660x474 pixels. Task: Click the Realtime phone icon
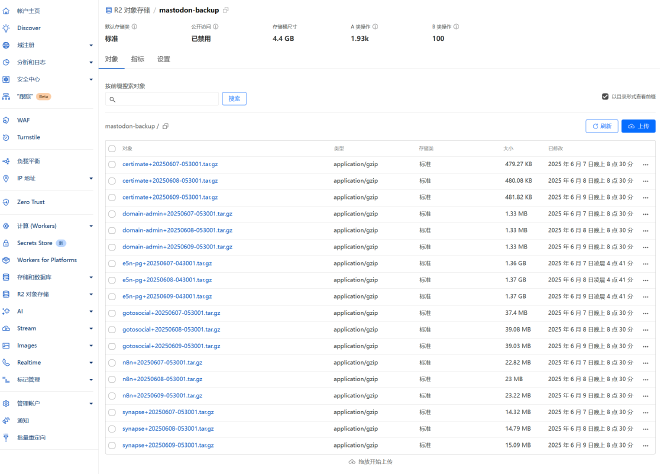click(x=6, y=362)
